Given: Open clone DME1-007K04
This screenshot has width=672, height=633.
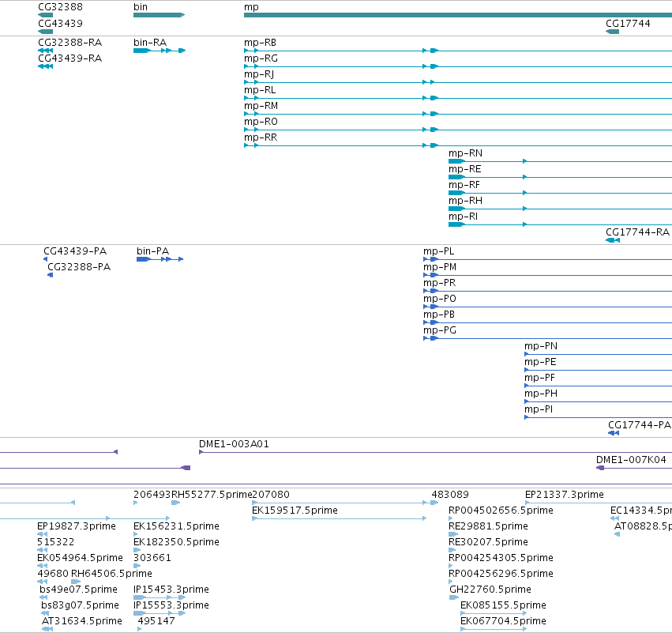Looking at the screenshot, I should pyautogui.click(x=631, y=460).
